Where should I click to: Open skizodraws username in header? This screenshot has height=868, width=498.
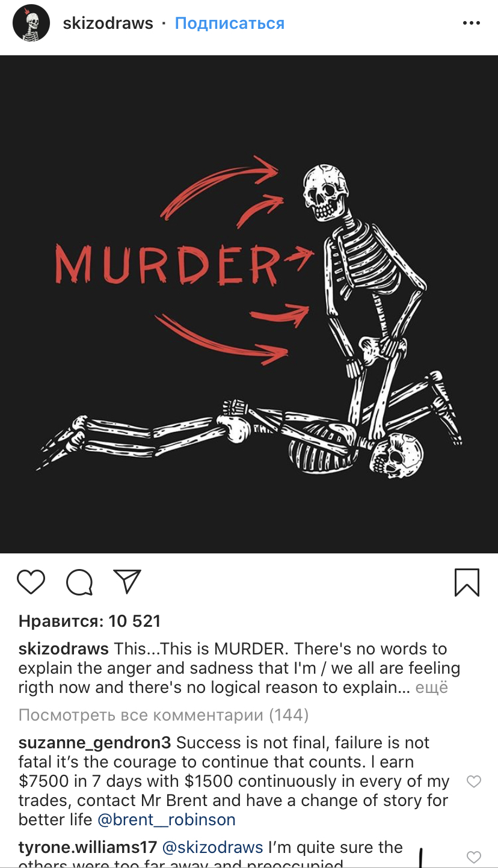[x=108, y=23]
